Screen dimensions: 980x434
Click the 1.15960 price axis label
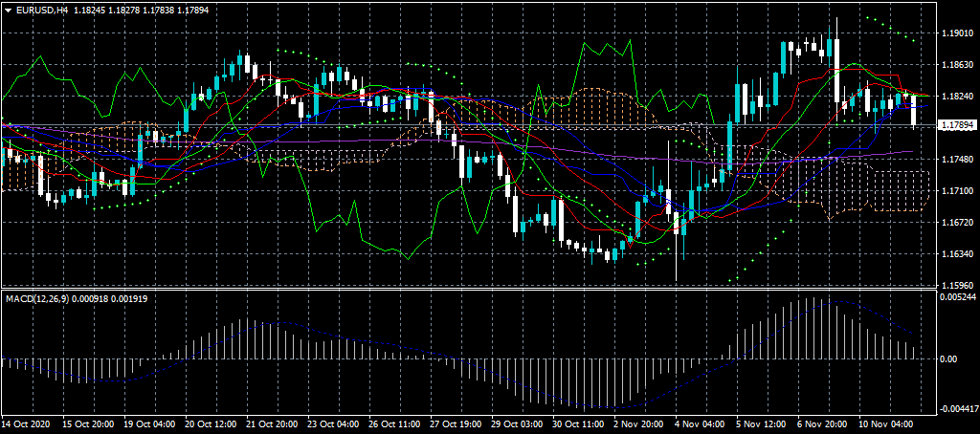956,286
